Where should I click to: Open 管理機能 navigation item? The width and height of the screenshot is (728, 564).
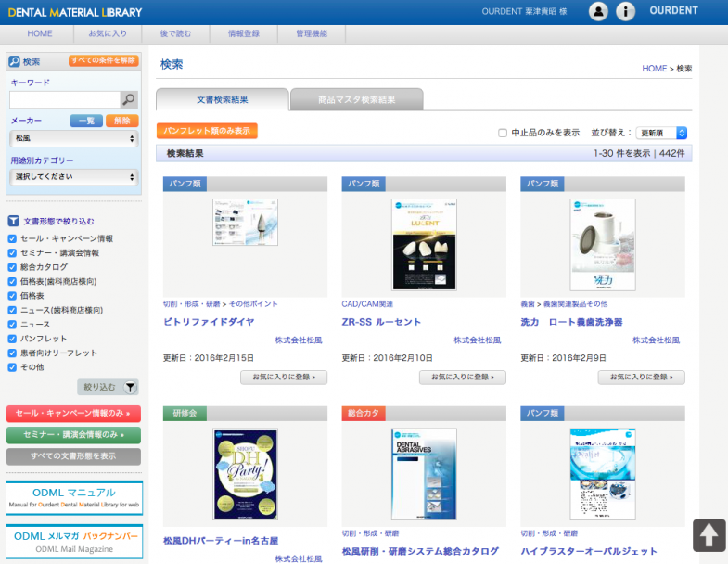(312, 34)
